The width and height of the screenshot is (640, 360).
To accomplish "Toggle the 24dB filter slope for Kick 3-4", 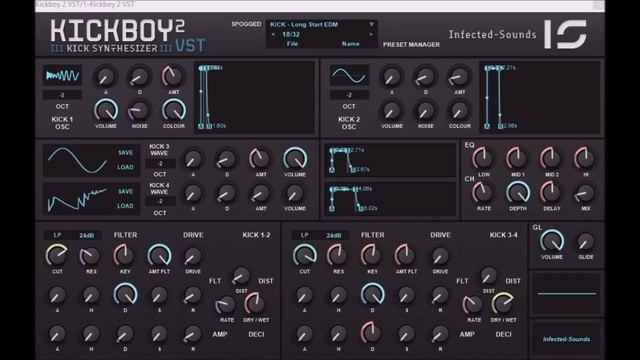I will tap(333, 236).
